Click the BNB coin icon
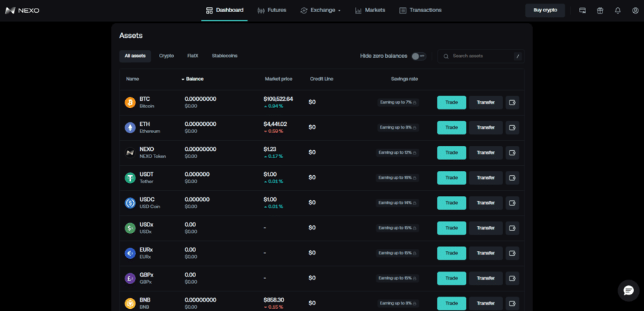The width and height of the screenshot is (644, 311). pyautogui.click(x=130, y=303)
